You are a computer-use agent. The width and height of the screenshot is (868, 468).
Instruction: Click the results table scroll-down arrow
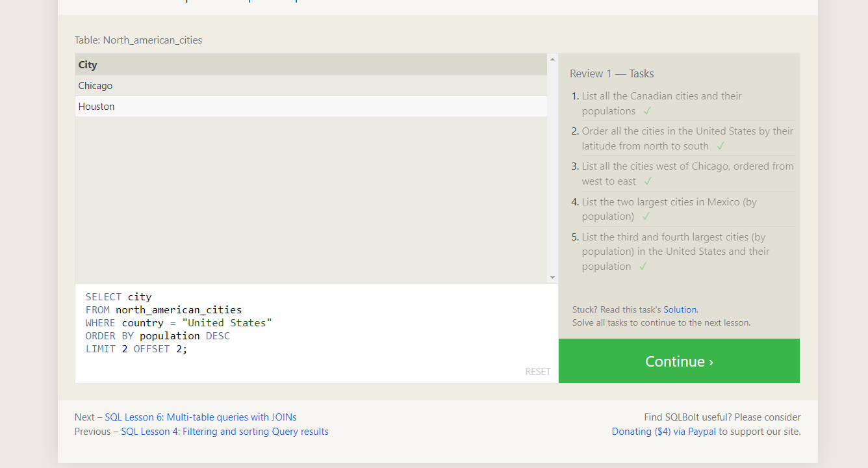pos(553,278)
